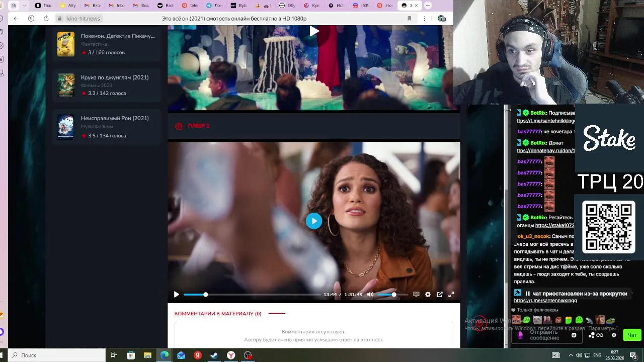Image resolution: width=644 pixels, height=362 pixels.
Task: Open File Explorer from the taskbar
Action: [147, 355]
